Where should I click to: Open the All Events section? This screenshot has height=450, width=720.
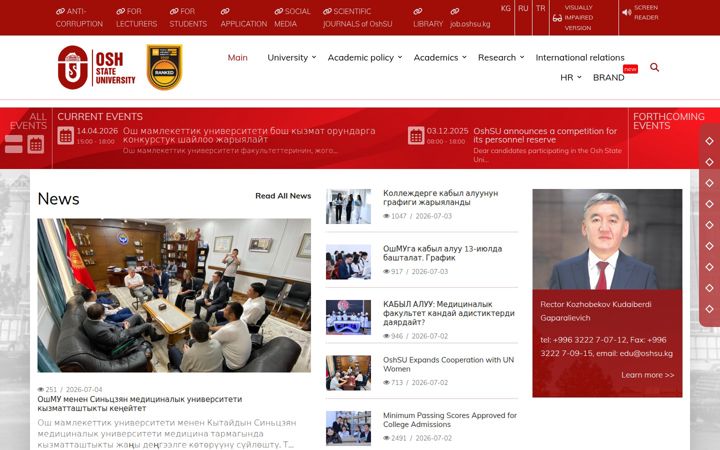pyautogui.click(x=28, y=121)
